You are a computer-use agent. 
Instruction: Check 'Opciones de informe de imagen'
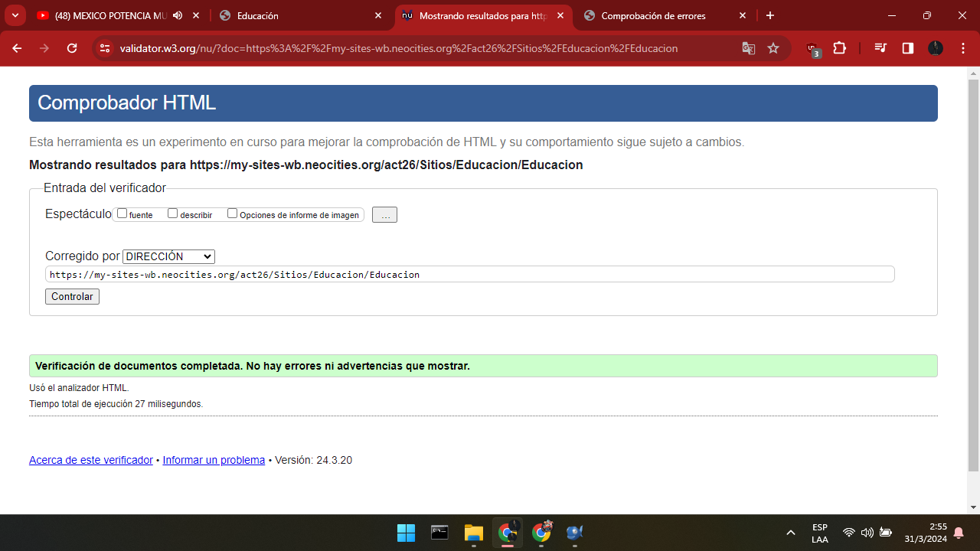click(x=232, y=214)
